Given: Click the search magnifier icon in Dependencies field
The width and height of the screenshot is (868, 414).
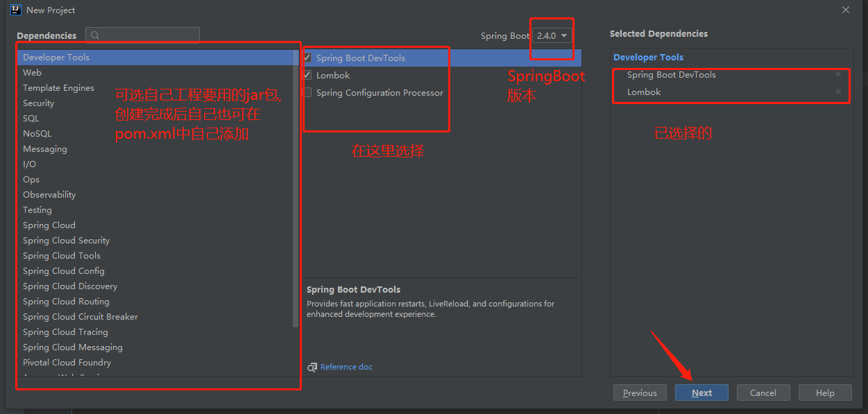Looking at the screenshot, I should (x=95, y=35).
